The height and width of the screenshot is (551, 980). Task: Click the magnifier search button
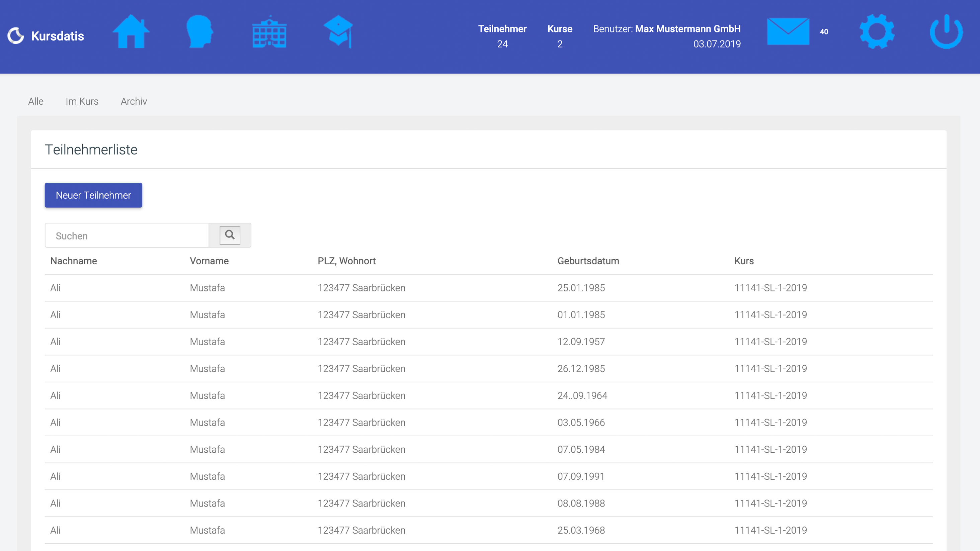[x=230, y=236]
